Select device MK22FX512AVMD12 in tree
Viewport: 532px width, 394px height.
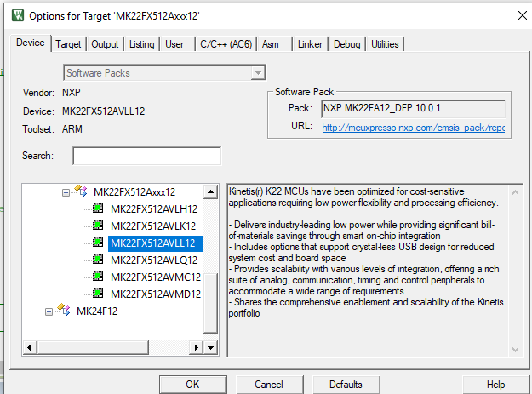156,294
